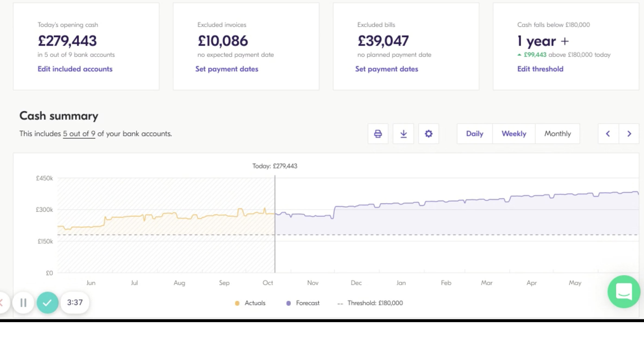Switch chart to Daily view
The width and height of the screenshot is (644, 362).
coord(475,134)
